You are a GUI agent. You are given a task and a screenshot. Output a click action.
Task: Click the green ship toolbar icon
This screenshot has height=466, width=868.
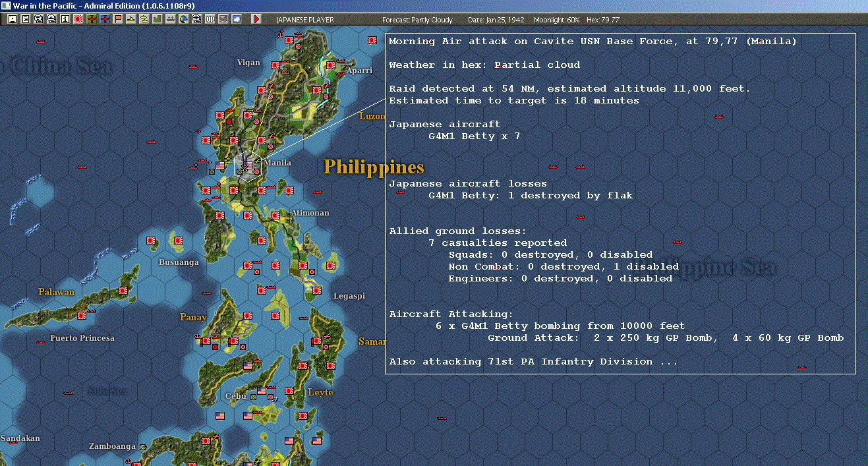coord(170,20)
